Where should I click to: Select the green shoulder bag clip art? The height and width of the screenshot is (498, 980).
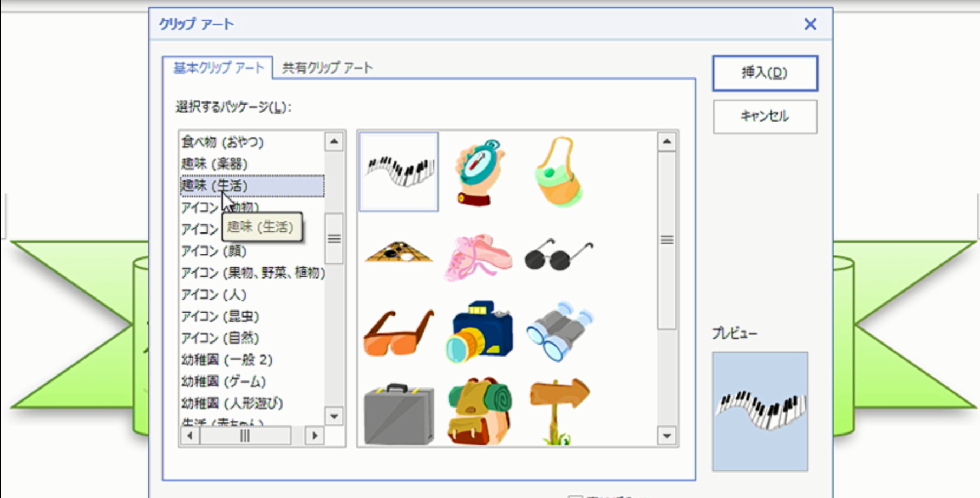coord(558,172)
